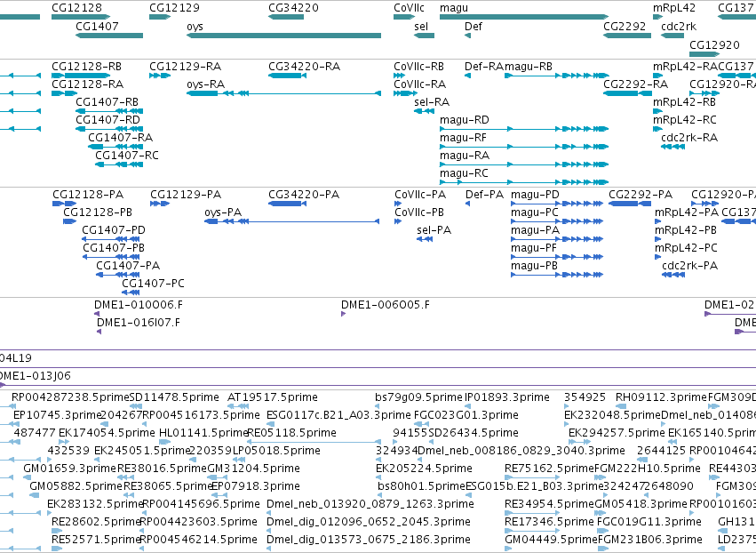
Task: Select EST label Dmel_dig_013573_0675_2186.3prime
Action: [x=369, y=540]
